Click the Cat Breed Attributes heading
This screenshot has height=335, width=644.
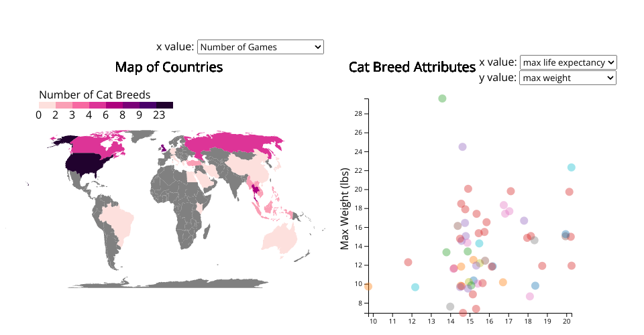(x=412, y=67)
